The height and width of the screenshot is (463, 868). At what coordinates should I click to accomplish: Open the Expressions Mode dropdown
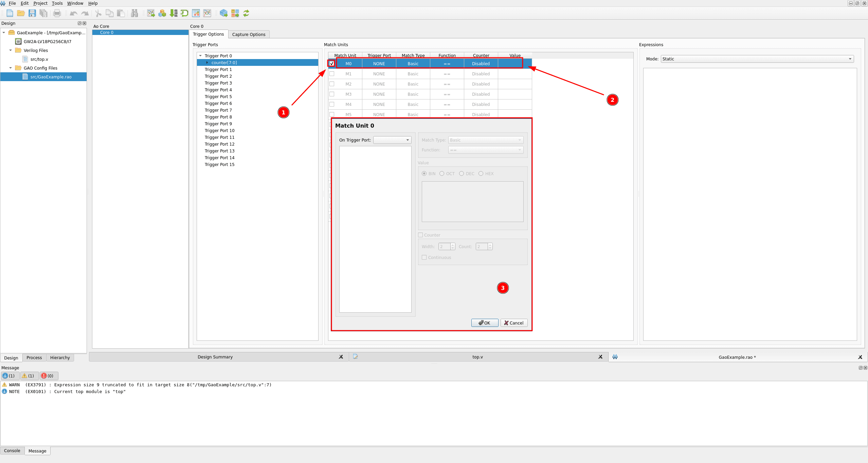pos(757,59)
